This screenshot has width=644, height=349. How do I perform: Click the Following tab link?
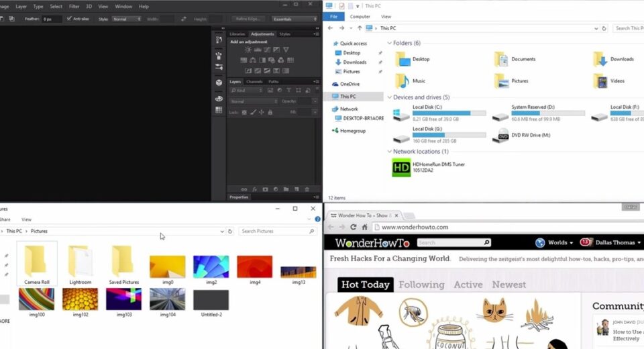[421, 285]
